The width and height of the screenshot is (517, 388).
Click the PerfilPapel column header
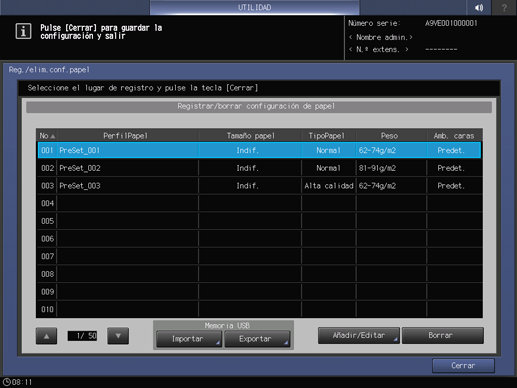tap(127, 136)
